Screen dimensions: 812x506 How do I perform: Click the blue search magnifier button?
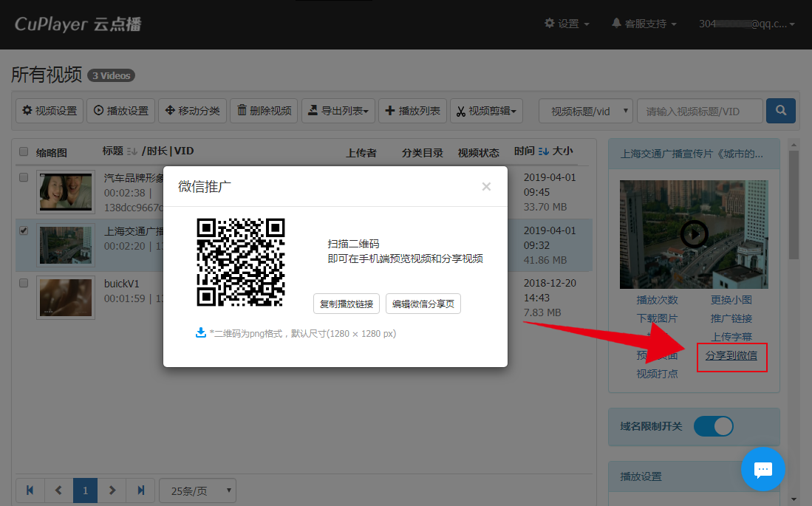point(780,111)
